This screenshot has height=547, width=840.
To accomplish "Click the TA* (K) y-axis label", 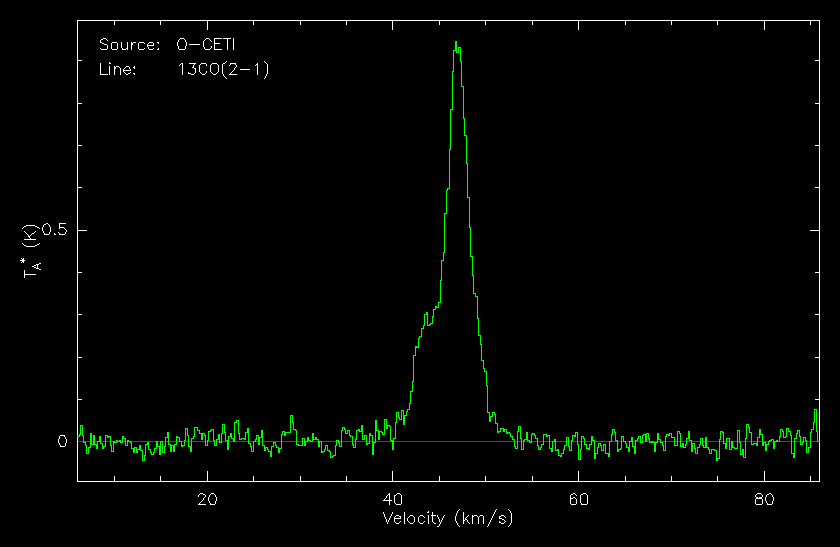I will point(32,251).
